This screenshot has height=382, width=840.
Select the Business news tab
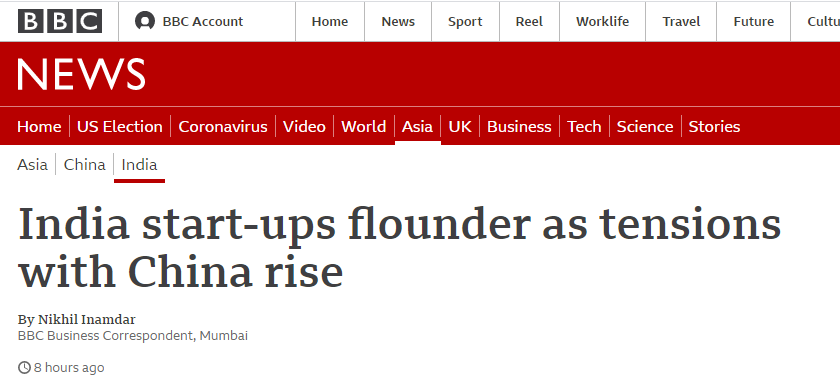click(x=519, y=126)
